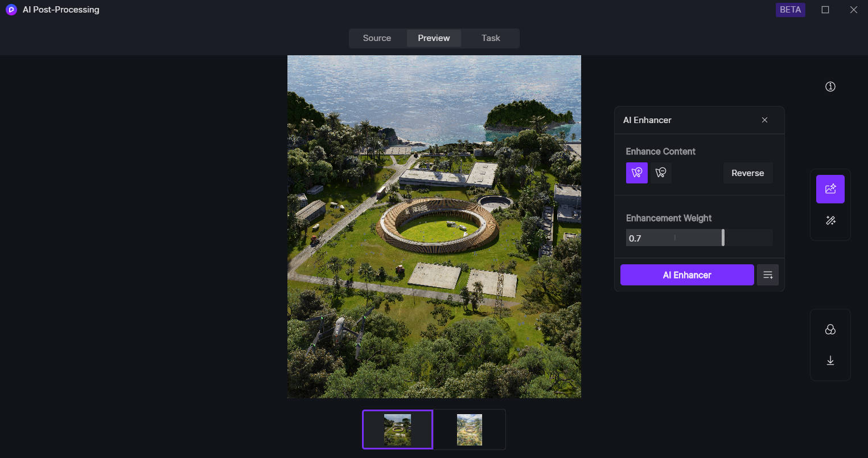Click the BETA badge in title bar

tap(790, 10)
